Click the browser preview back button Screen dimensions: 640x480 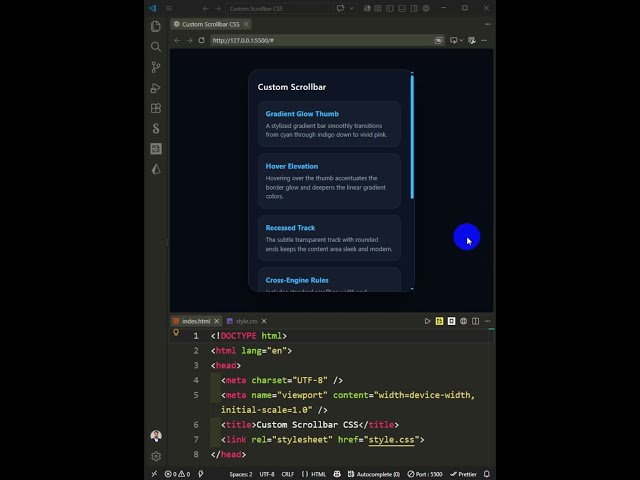177,40
